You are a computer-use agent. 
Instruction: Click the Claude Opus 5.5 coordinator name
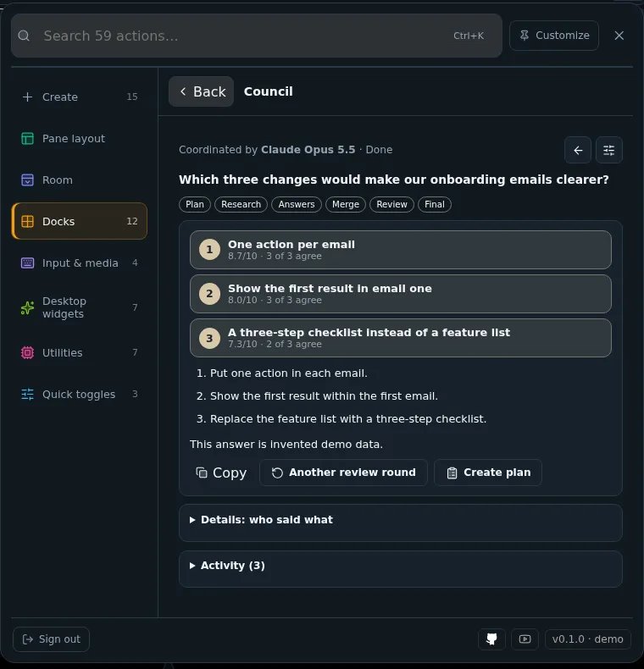click(308, 150)
